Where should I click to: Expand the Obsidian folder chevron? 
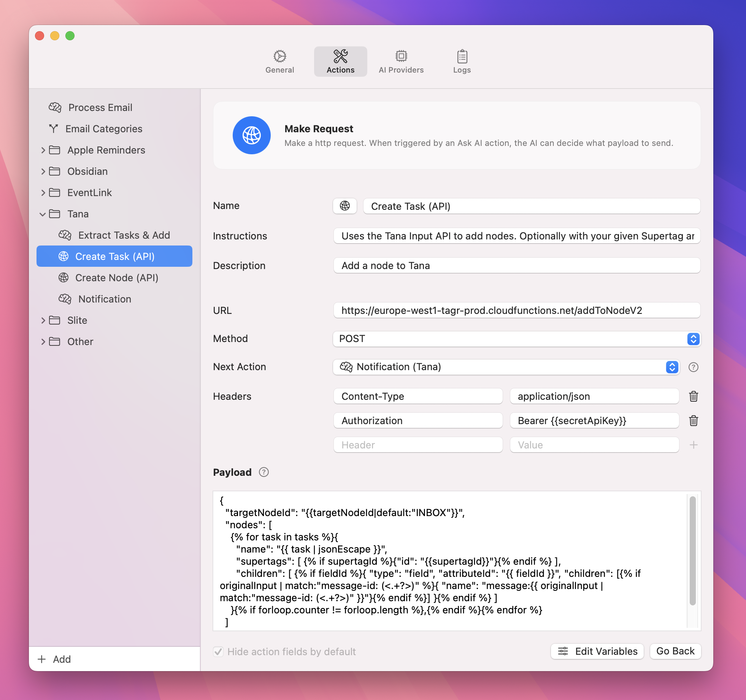coord(43,171)
